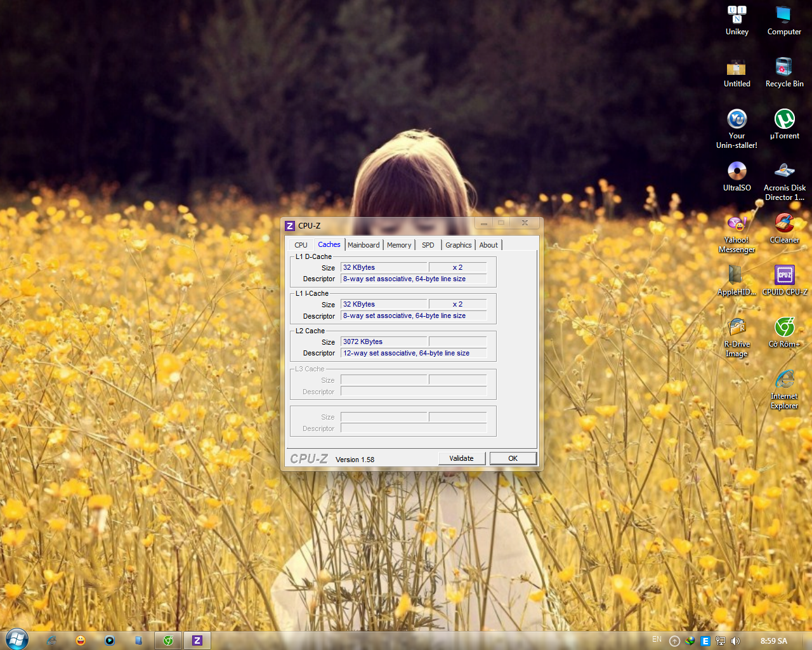Switch to the CPU tab

301,245
